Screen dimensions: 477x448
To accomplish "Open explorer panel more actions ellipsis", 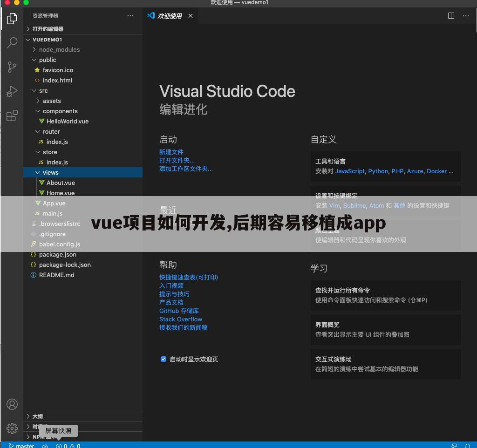I will click(130, 15).
